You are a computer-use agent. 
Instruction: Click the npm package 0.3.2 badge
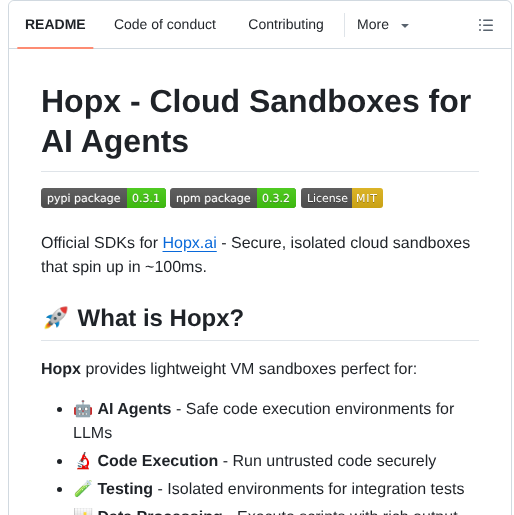233,198
